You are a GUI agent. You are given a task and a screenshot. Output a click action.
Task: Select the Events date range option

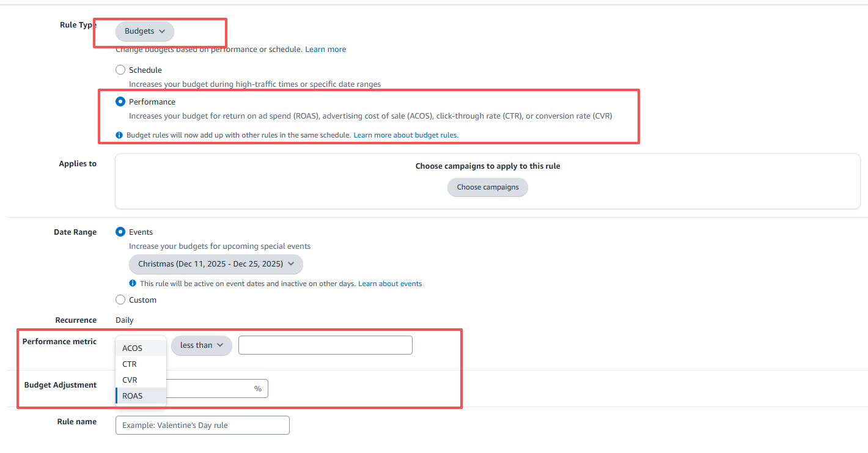coord(120,232)
